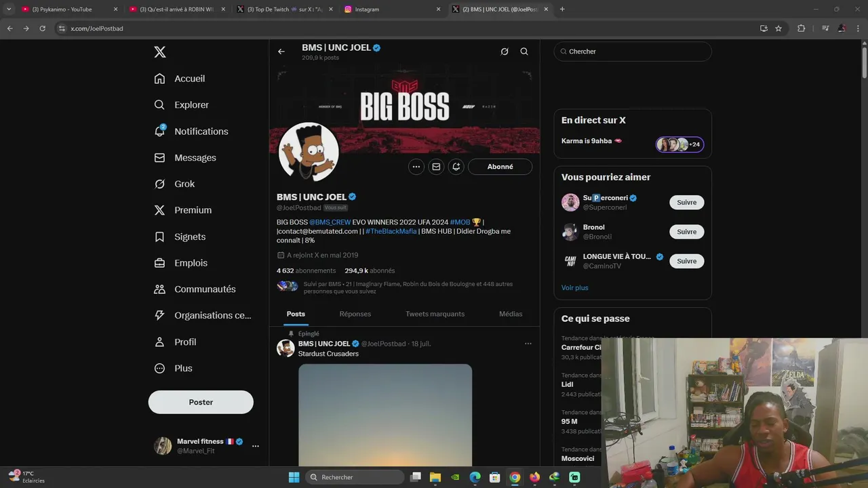Open the Chrome three-dot menu
The width and height of the screenshot is (868, 488).
click(858, 28)
